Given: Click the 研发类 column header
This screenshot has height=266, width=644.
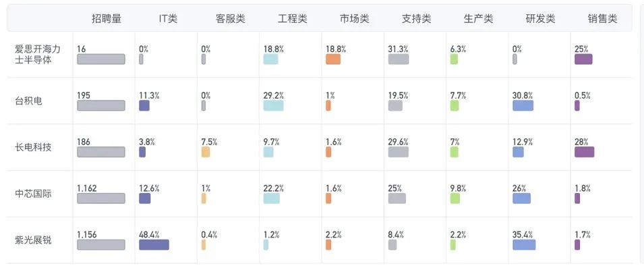Looking at the screenshot, I should coord(541,18).
